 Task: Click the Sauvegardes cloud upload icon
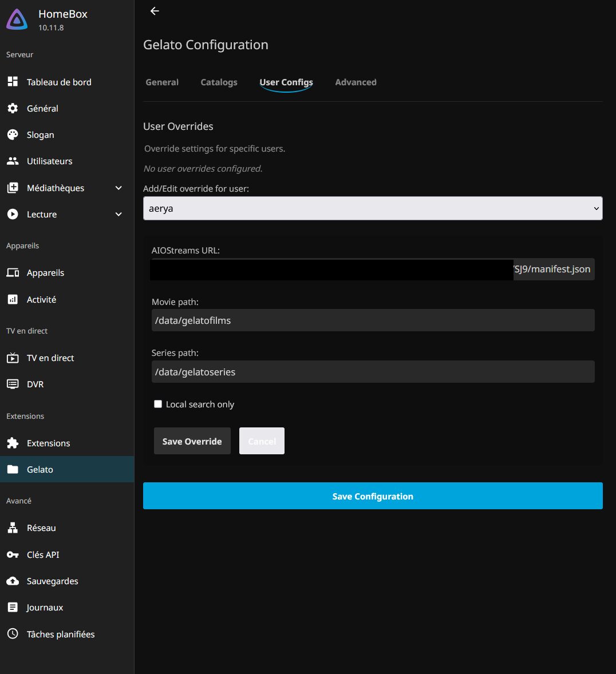13,581
